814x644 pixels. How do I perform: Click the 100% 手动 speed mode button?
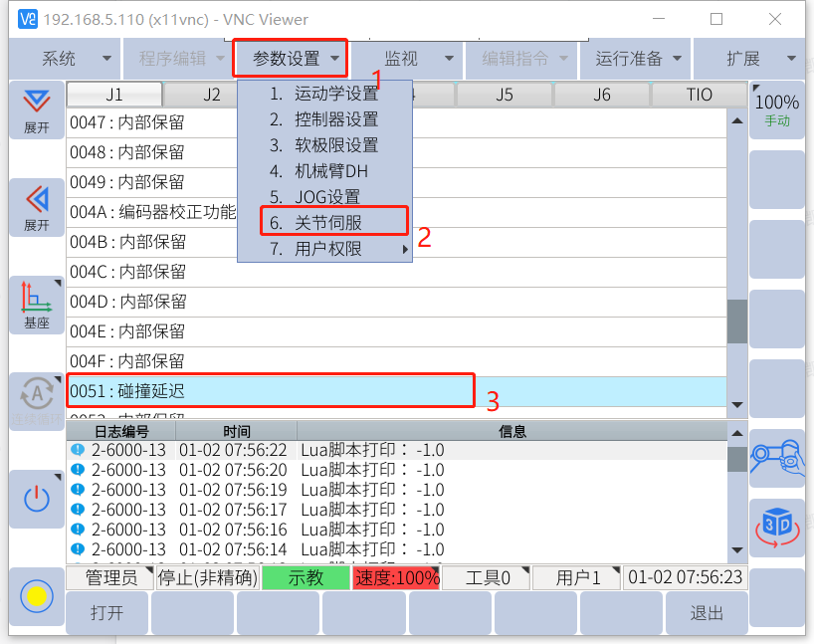point(776,109)
